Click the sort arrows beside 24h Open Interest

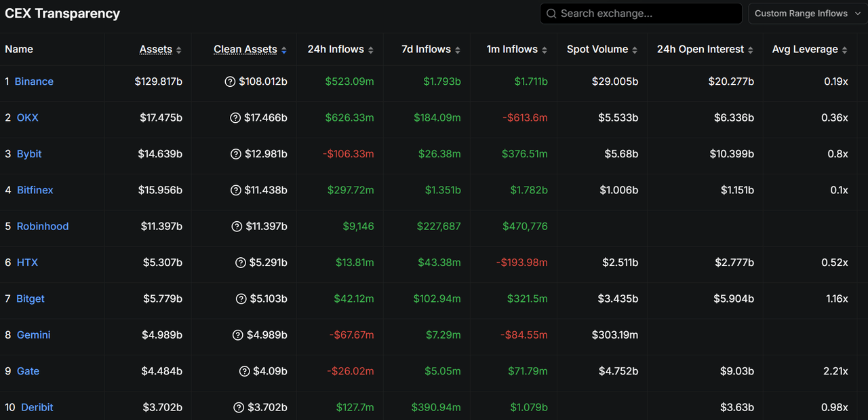coord(750,49)
